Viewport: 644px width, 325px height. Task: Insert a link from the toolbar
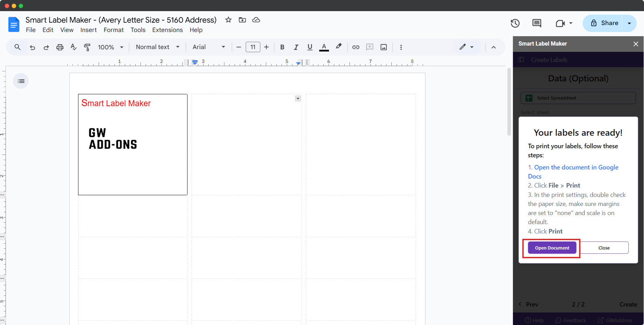(x=356, y=47)
